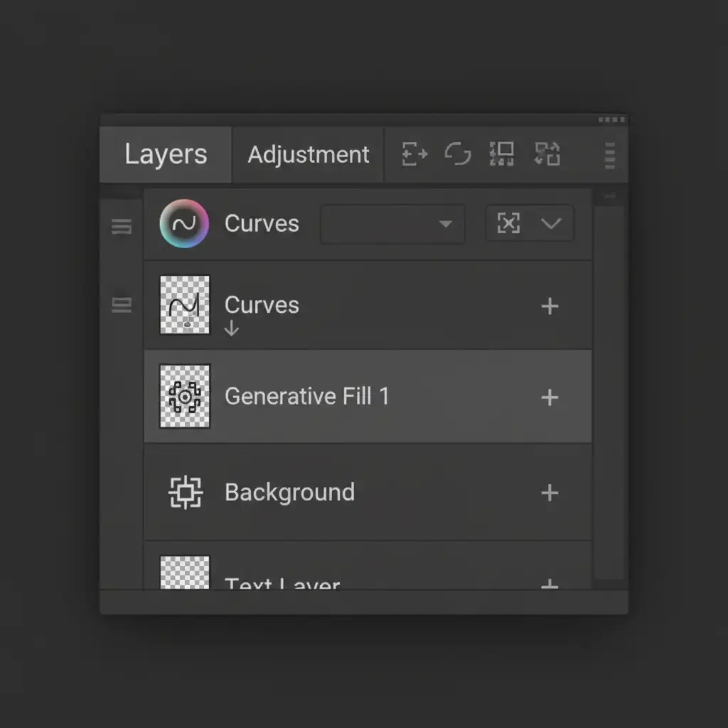
Task: Toggle the plus on the Background layer
Action: (550, 493)
